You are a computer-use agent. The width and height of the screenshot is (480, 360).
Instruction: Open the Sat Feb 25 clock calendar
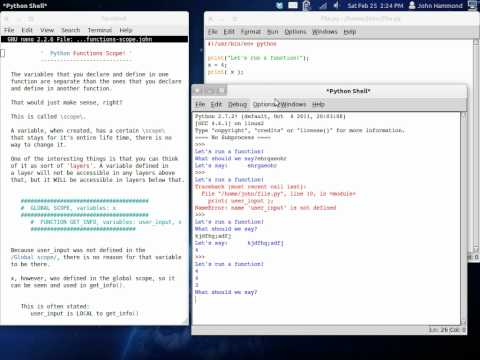375,6
